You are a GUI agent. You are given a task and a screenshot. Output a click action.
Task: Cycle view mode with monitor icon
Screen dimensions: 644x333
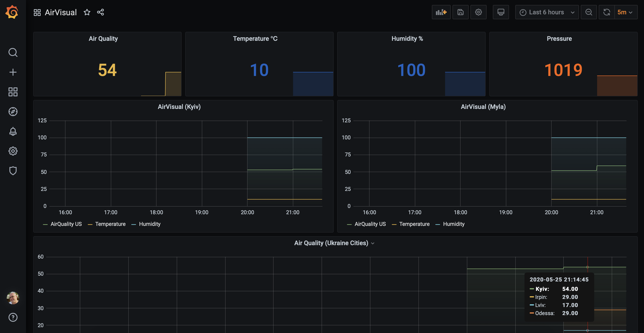[500, 12]
